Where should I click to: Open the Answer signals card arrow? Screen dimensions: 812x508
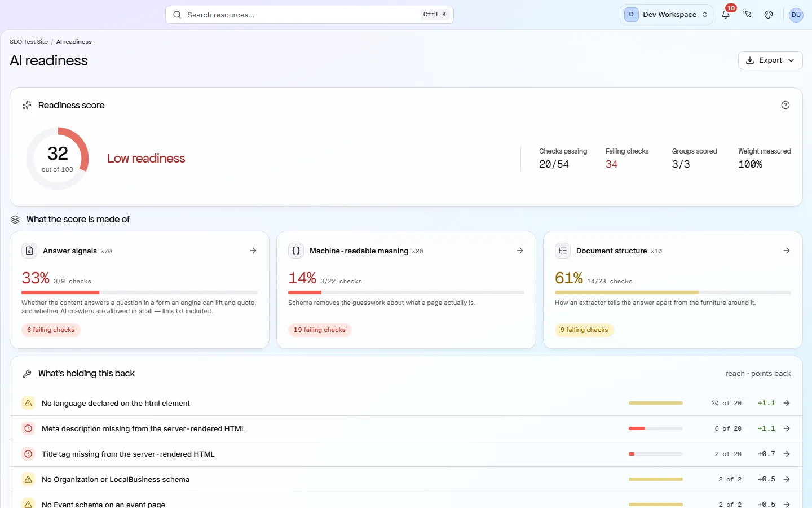(x=253, y=251)
